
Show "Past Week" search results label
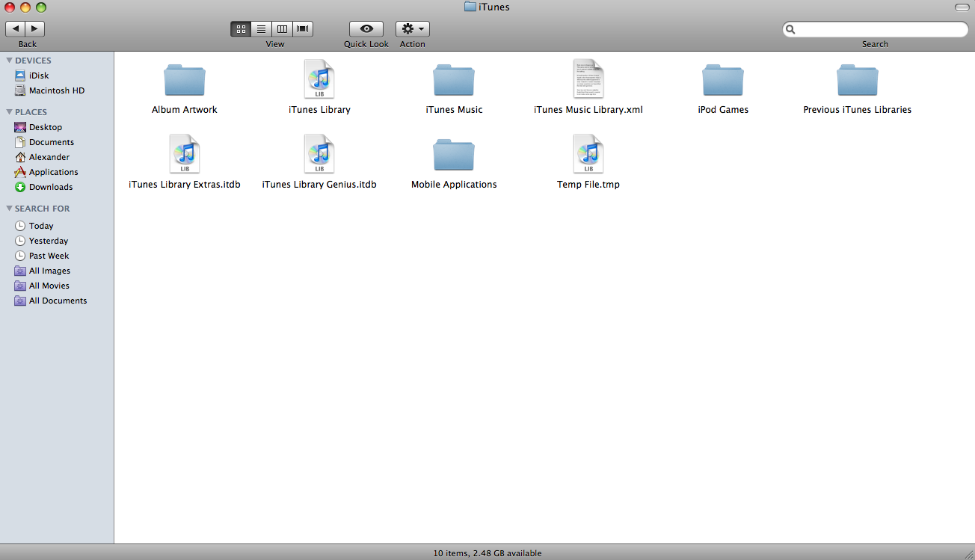49,256
